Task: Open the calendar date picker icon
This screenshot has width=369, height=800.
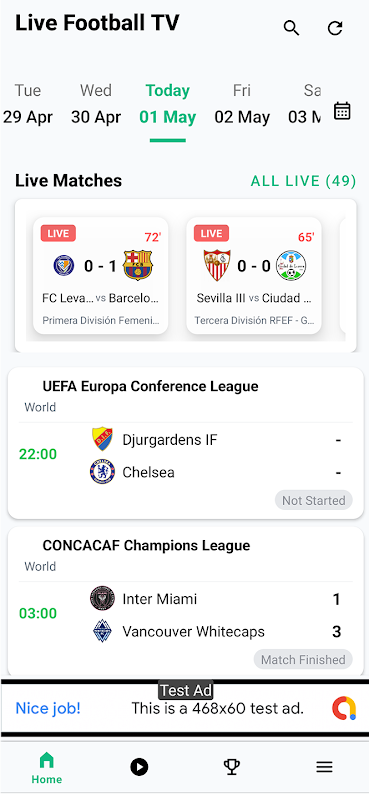Action: click(342, 111)
